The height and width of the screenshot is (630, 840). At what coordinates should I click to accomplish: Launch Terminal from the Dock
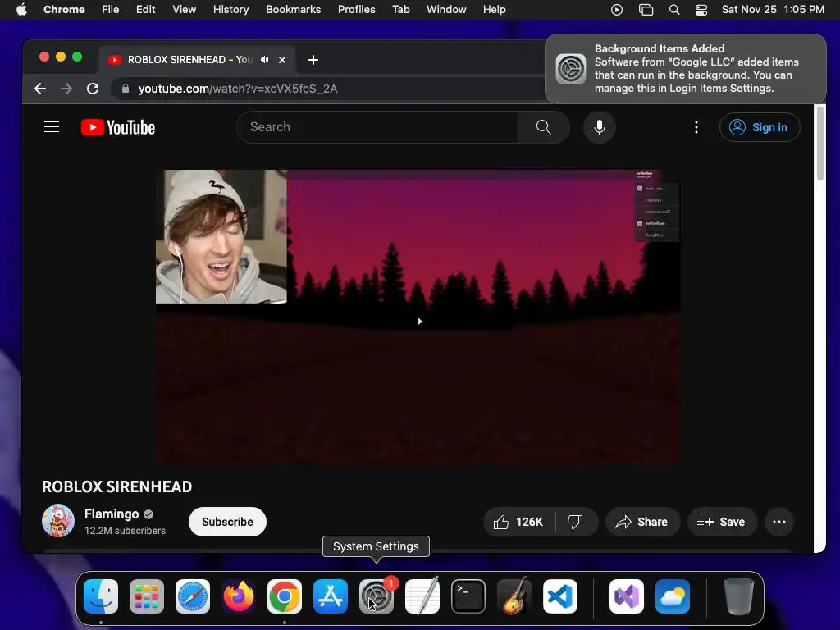coord(468,596)
